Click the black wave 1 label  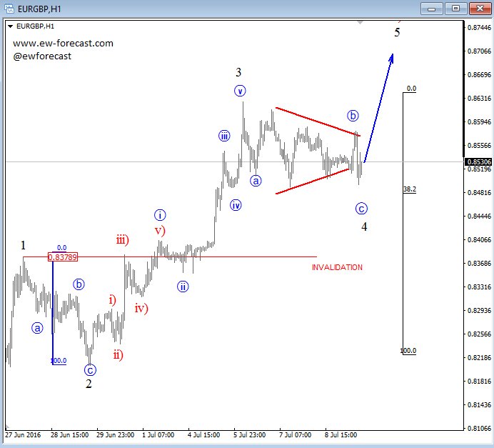[x=23, y=245]
